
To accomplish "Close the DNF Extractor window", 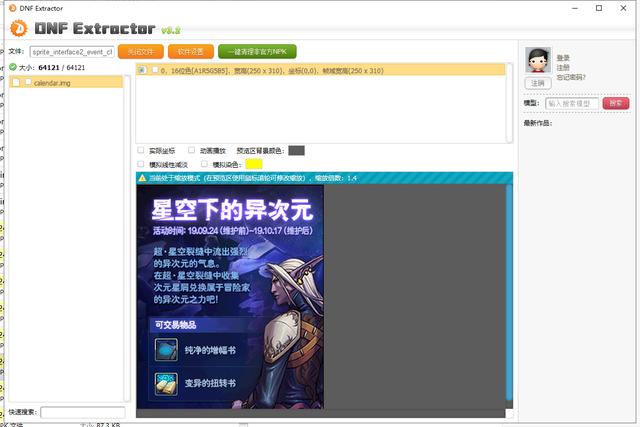I will [623, 8].
